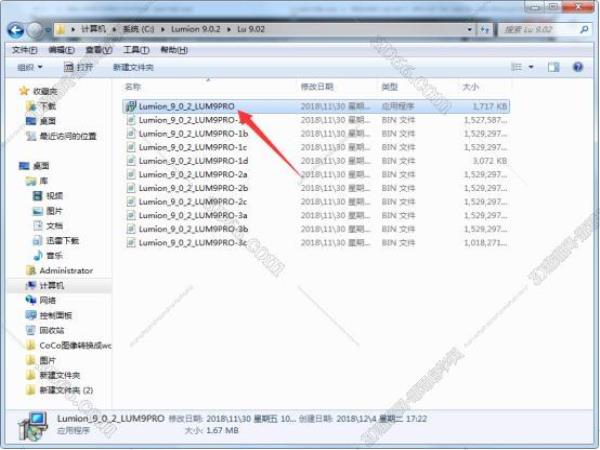
Task: Select the file Lumion_9_0_2_LUM9PRO-3b
Action: [x=193, y=229]
